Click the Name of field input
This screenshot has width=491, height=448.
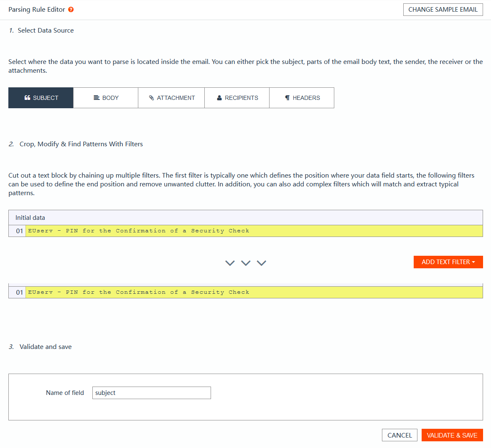152,393
